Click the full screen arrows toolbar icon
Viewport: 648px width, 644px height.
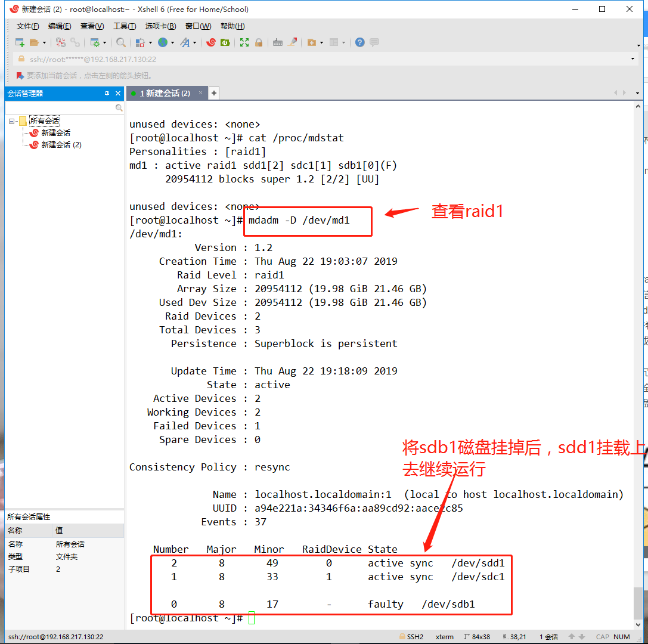244,42
